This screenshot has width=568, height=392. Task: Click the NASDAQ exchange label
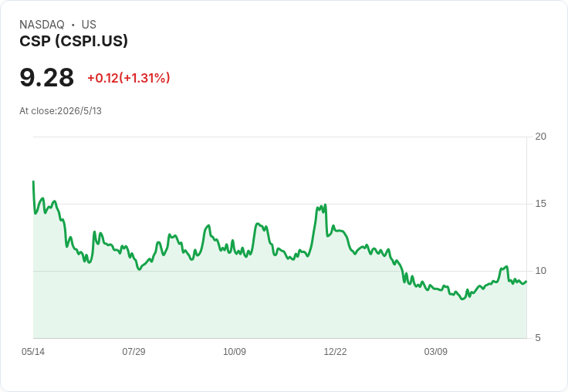tap(42, 25)
